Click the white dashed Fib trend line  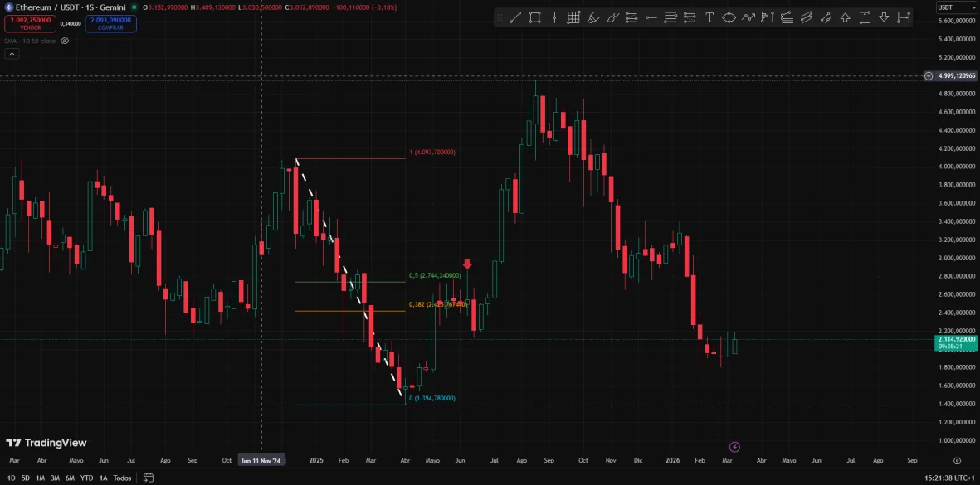tap(349, 278)
